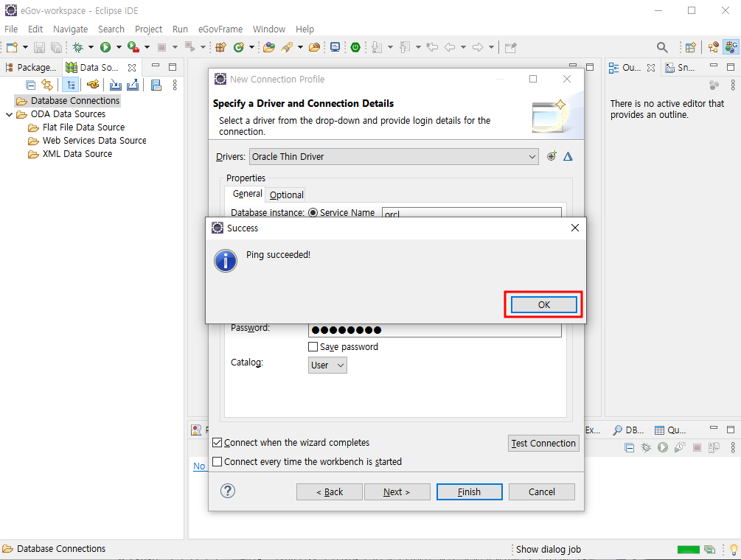Click the Open Type folder icon
The width and height of the screenshot is (741, 560).
[x=269, y=47]
